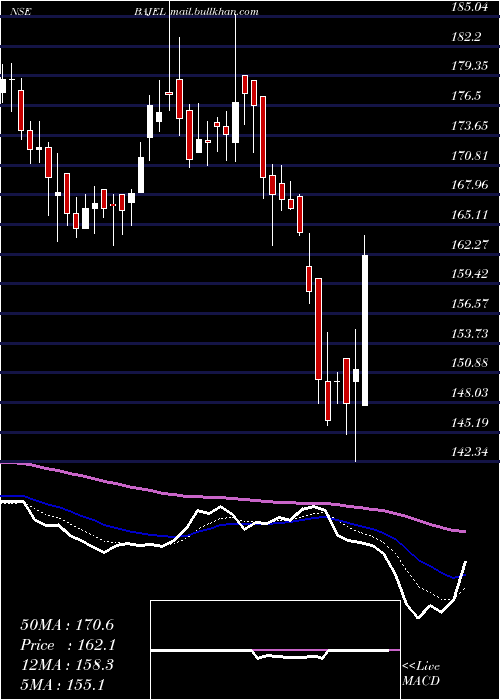Click the 173.65 price axis label
Screen dimensions: 500x700
470,125
